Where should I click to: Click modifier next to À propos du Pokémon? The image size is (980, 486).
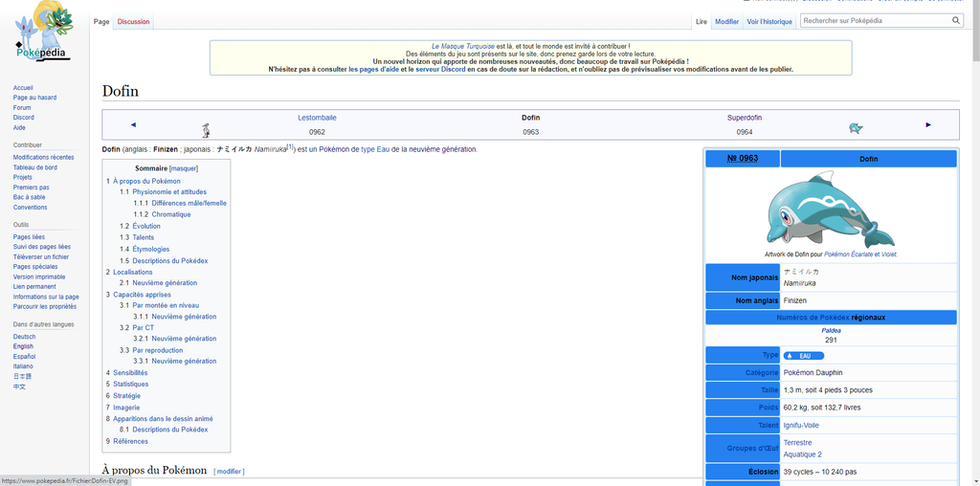pos(229,471)
